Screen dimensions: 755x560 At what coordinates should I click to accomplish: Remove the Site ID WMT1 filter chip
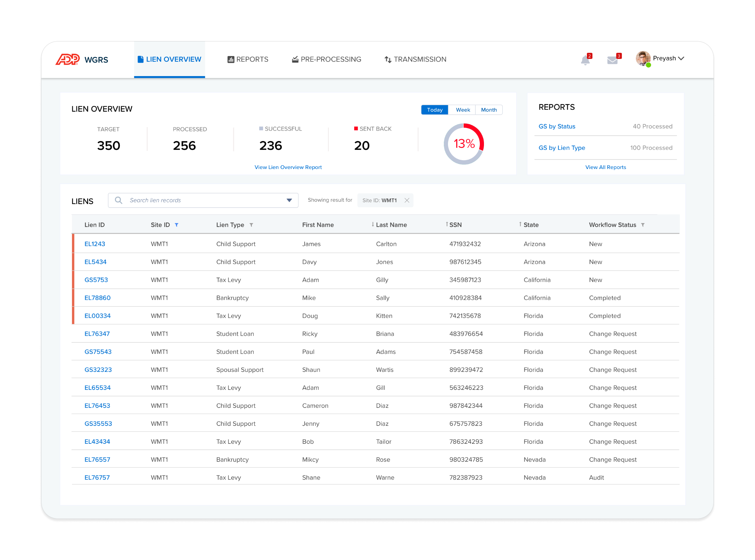point(407,200)
